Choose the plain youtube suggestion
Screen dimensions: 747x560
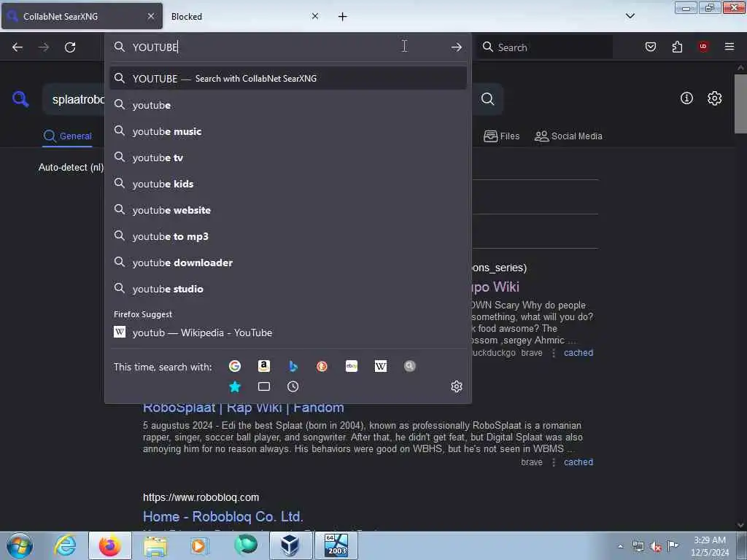(x=288, y=105)
